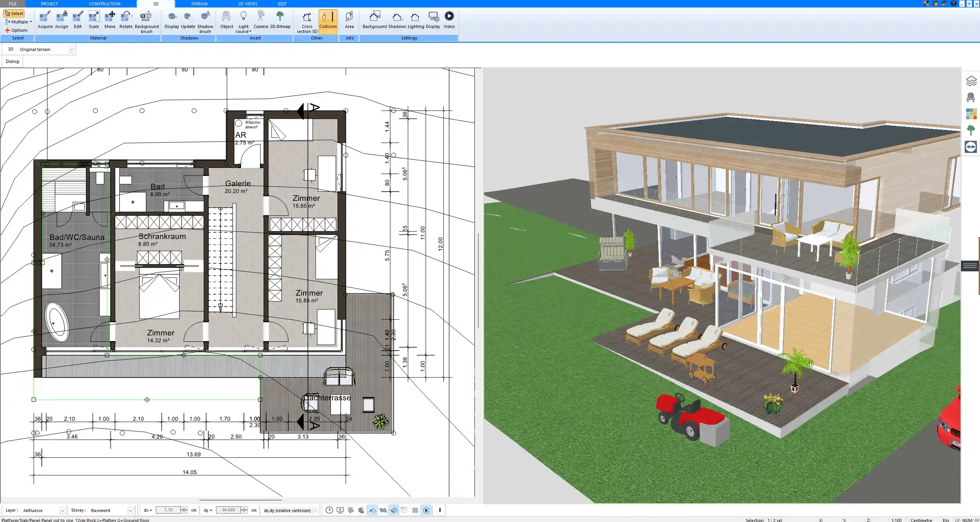Open the FILE menu
980x522 pixels.
tap(12, 3)
